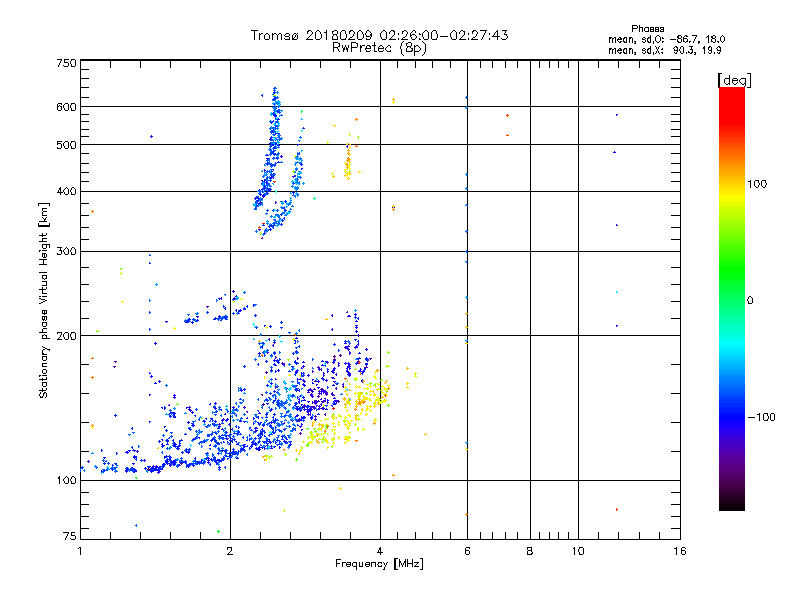Screen dimensions: 800x600
Task: Click the colorbar tick label '-100'
Action: (x=761, y=417)
